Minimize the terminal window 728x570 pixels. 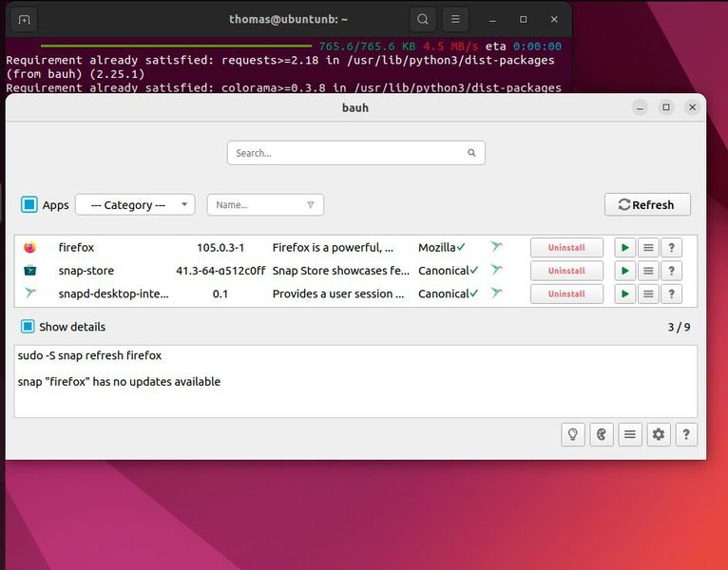click(x=492, y=19)
